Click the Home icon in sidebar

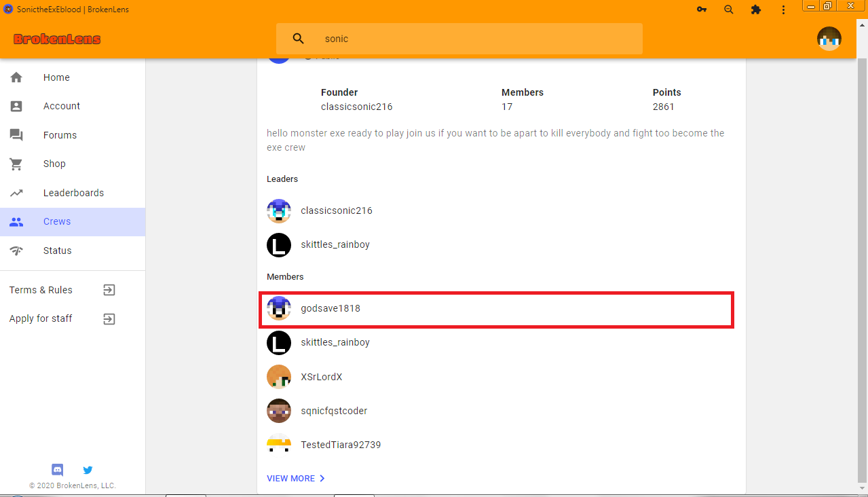16,77
